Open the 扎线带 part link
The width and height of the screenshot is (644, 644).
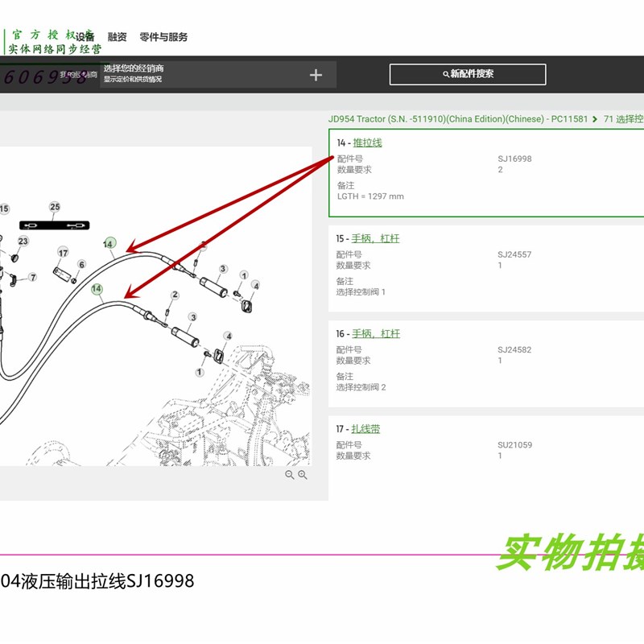coord(366,429)
